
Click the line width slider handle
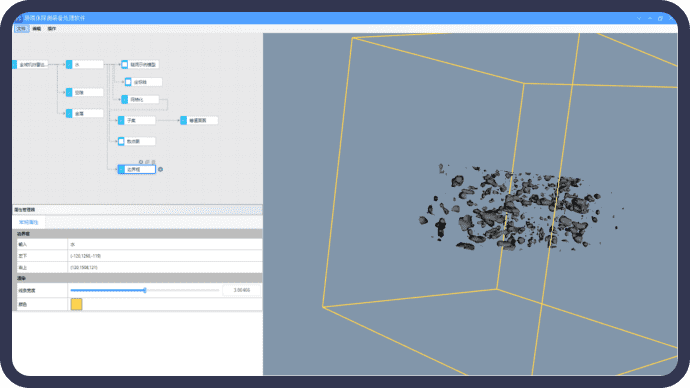(145, 290)
